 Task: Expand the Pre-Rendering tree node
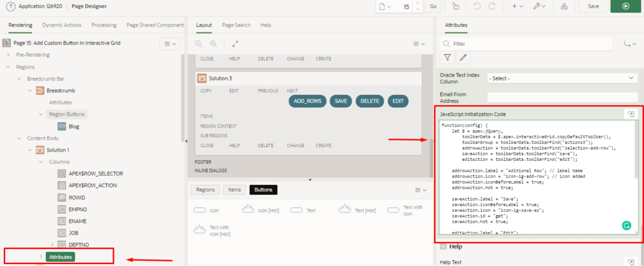click(9, 55)
